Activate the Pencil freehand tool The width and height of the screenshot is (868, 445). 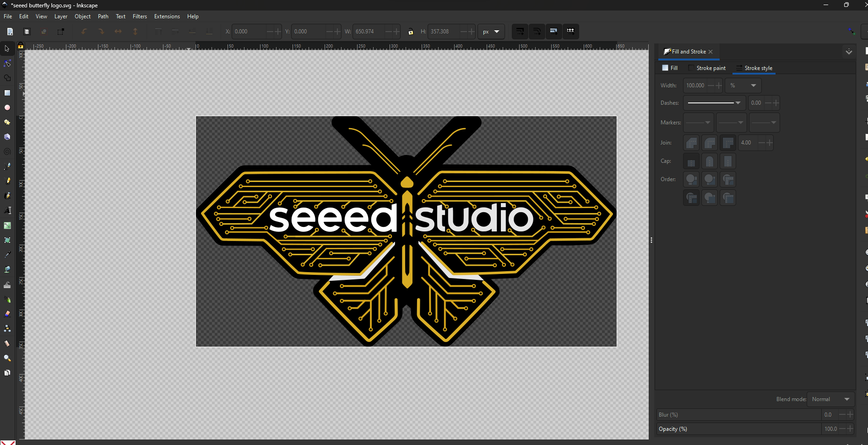click(x=7, y=181)
